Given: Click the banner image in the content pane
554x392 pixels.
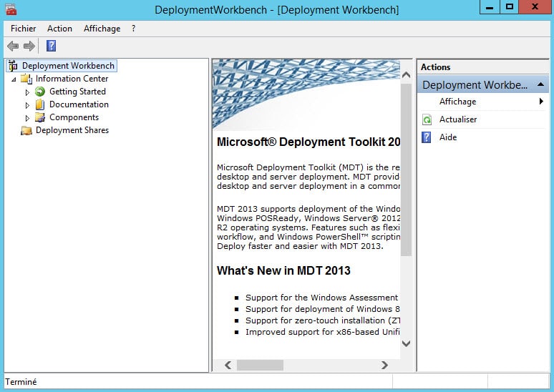Looking at the screenshot, I should click(x=306, y=94).
